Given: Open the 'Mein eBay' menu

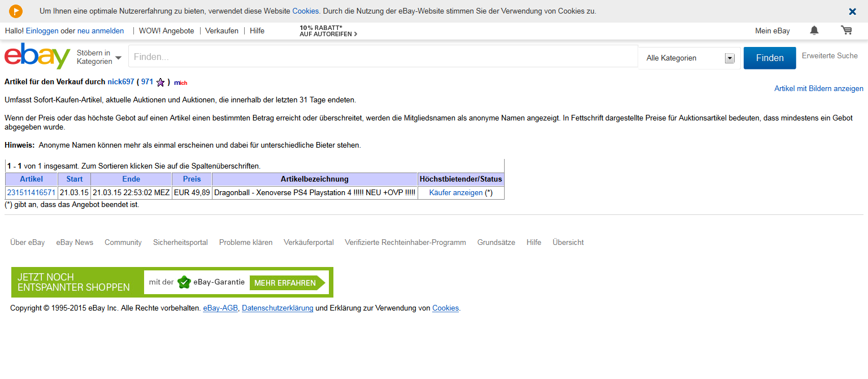Looking at the screenshot, I should tap(772, 31).
